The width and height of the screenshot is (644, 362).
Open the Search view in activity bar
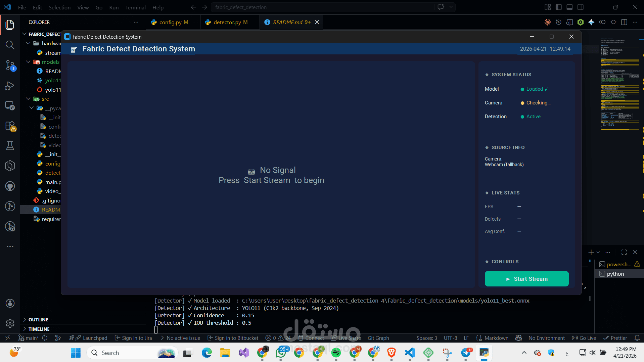(10, 45)
